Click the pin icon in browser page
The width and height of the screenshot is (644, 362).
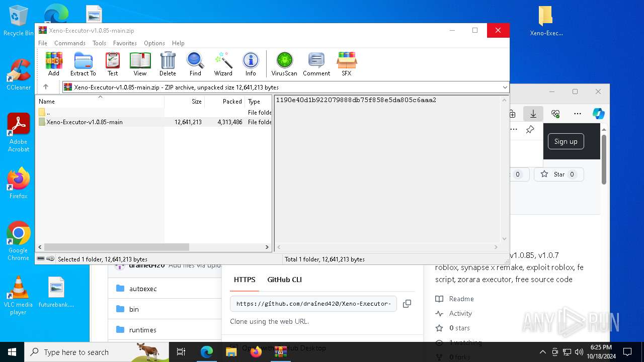coord(530,130)
